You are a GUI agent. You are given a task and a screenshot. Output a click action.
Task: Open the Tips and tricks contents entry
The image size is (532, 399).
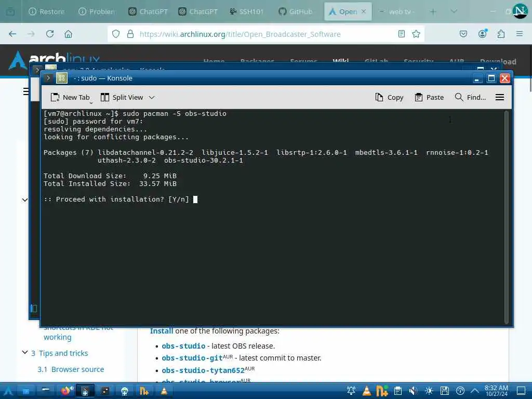pos(63,353)
